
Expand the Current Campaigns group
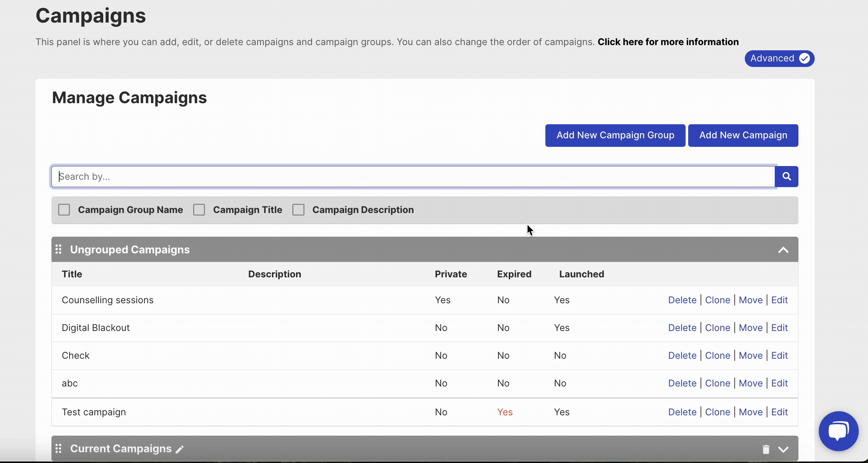783,449
